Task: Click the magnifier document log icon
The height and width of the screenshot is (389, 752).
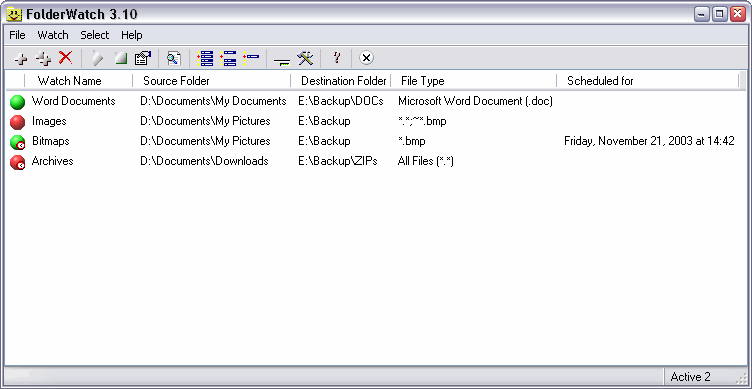Action: (x=174, y=59)
